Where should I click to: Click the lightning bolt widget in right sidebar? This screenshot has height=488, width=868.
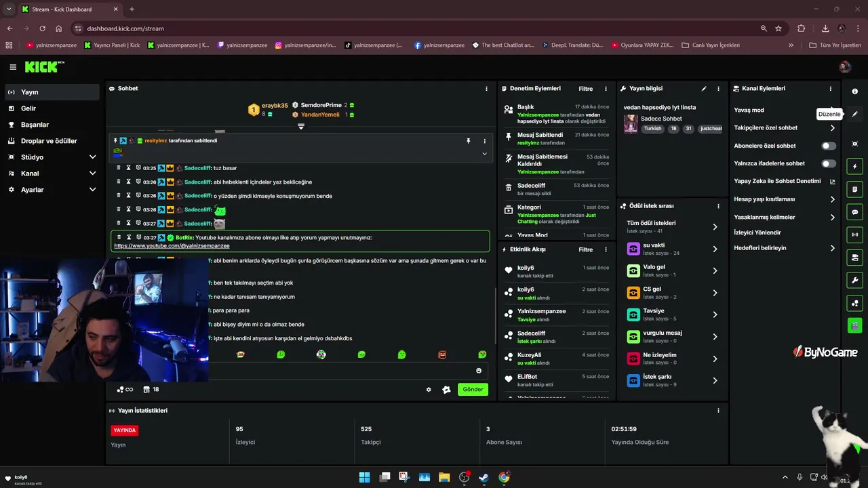[854, 166]
